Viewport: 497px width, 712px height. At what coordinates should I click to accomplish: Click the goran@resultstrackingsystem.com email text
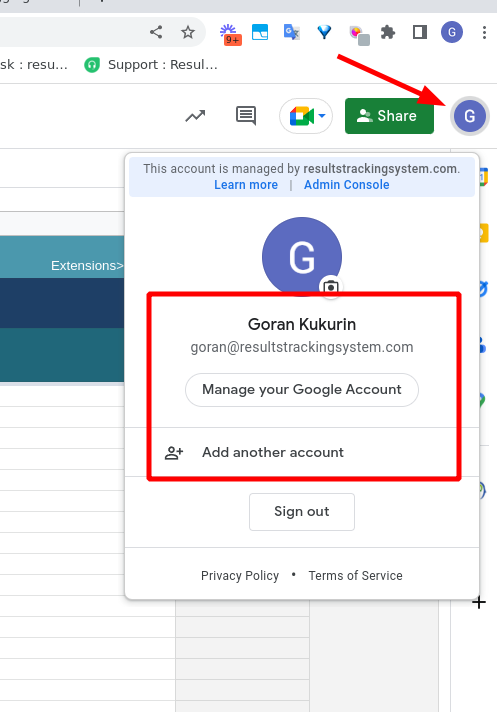(302, 347)
